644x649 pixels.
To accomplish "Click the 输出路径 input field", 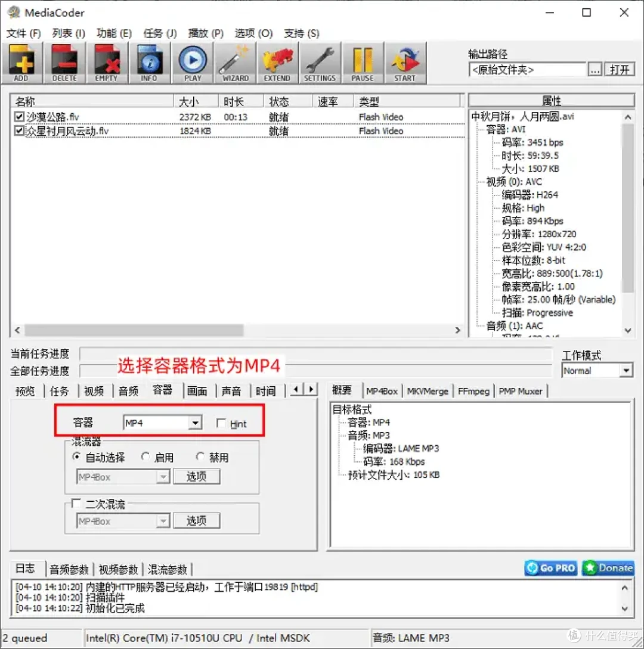I will pyautogui.click(x=528, y=70).
